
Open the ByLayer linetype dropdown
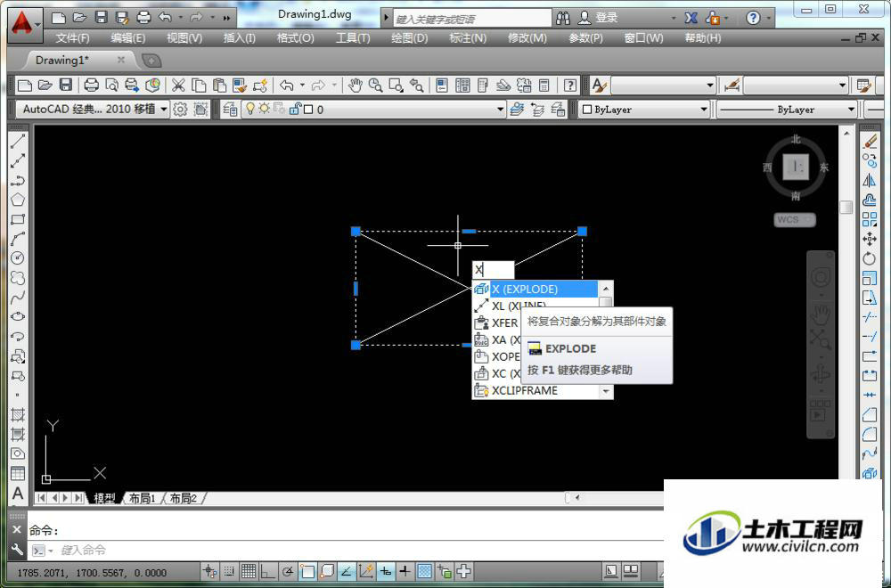[851, 109]
